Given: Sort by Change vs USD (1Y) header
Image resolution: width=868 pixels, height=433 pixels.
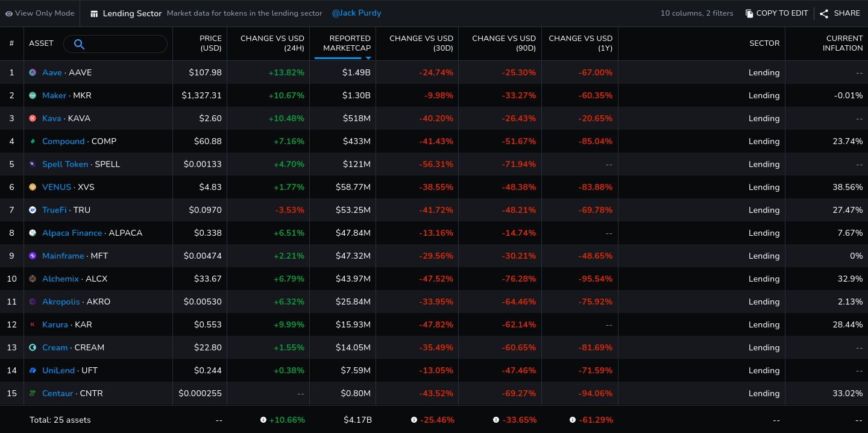Looking at the screenshot, I should 580,43.
